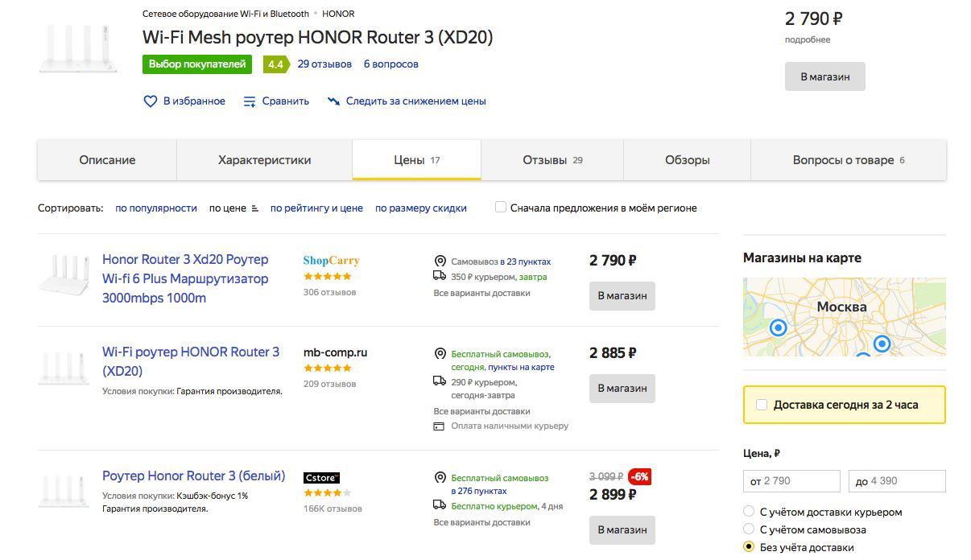
Task: Open HONOR breadcrumb link
Action: 338,14
